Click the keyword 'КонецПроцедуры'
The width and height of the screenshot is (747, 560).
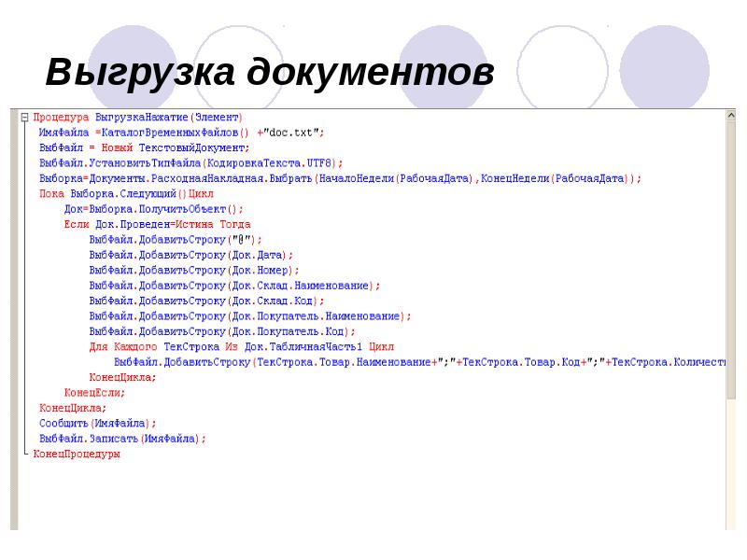click(x=77, y=454)
